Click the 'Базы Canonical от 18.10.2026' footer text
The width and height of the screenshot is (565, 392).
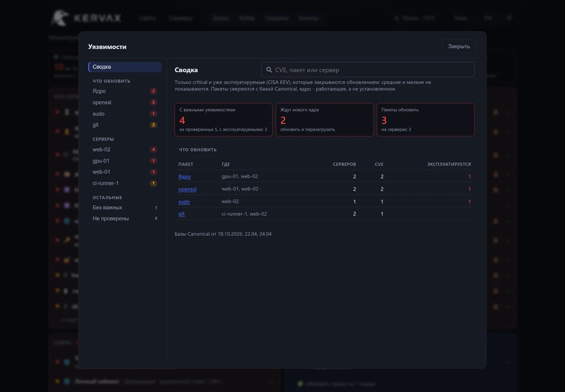223,234
